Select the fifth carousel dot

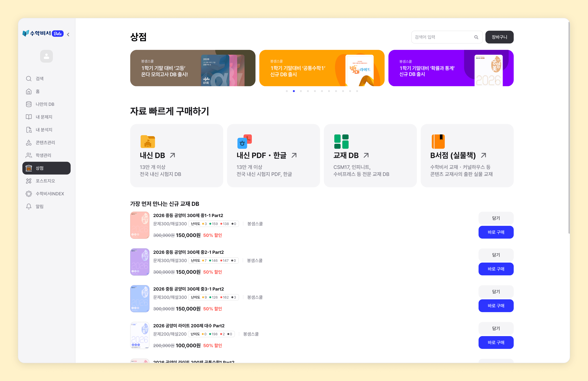click(x=315, y=91)
